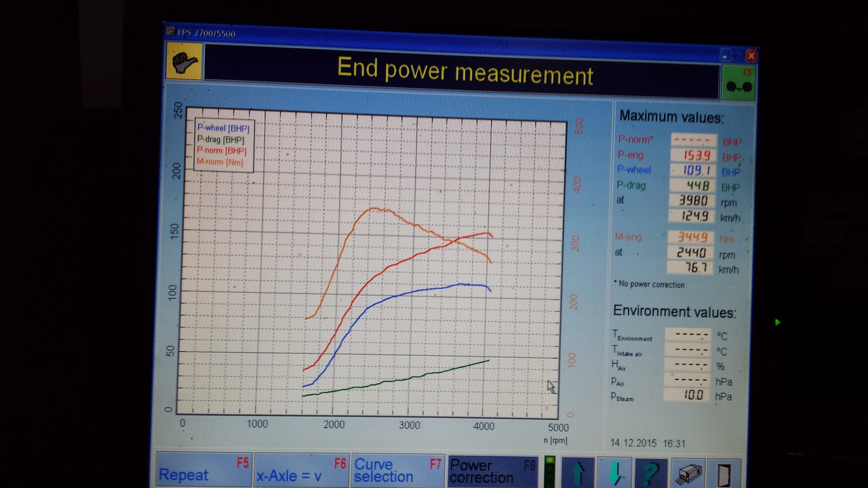Click the P-wheel value 109.1

[x=692, y=170]
